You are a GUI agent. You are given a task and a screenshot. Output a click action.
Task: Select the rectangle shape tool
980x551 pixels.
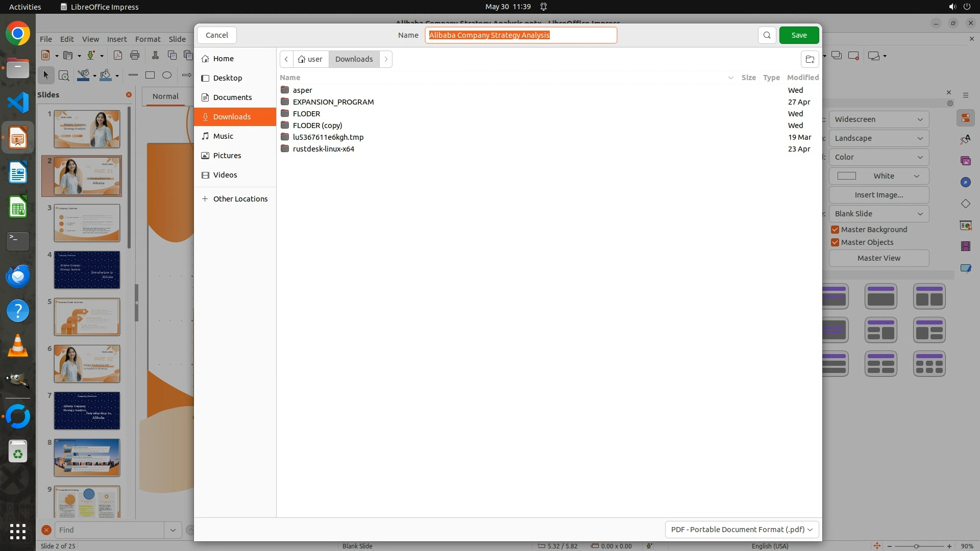pyautogui.click(x=150, y=76)
